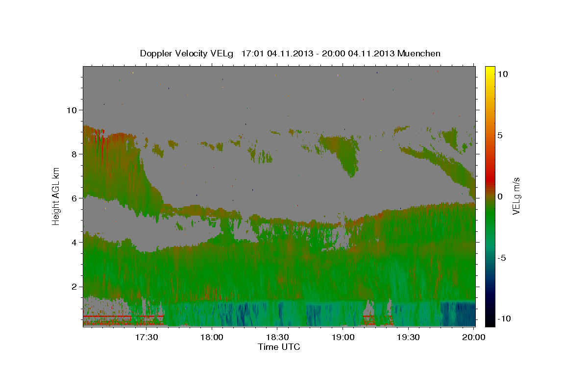Click the 'VELg m/s' colorbar label
This screenshot has width=588, height=392.
click(516, 196)
